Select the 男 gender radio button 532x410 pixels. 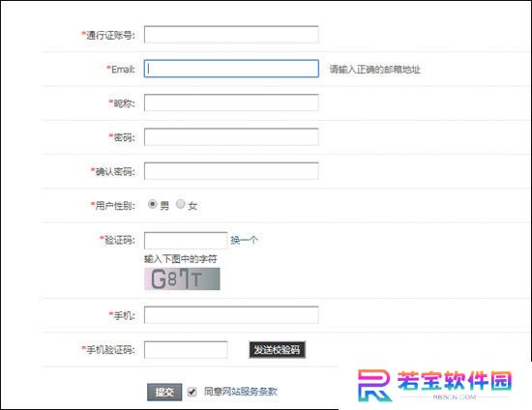[x=152, y=204]
